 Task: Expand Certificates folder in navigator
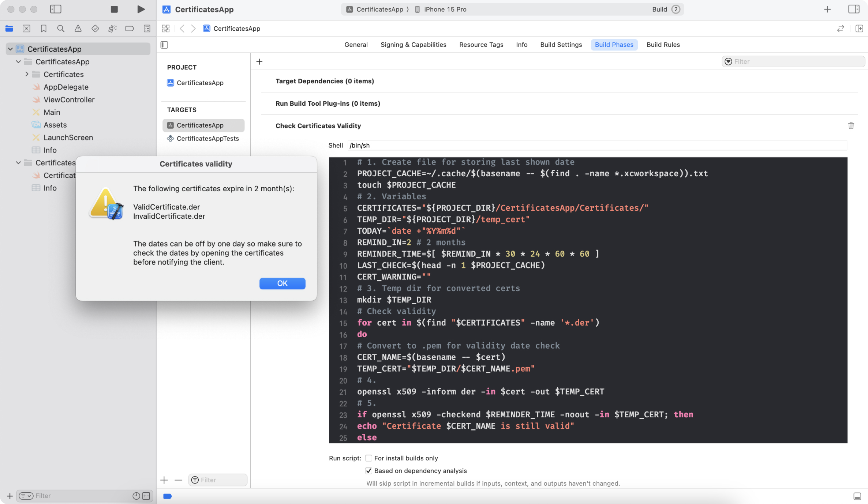tap(26, 74)
